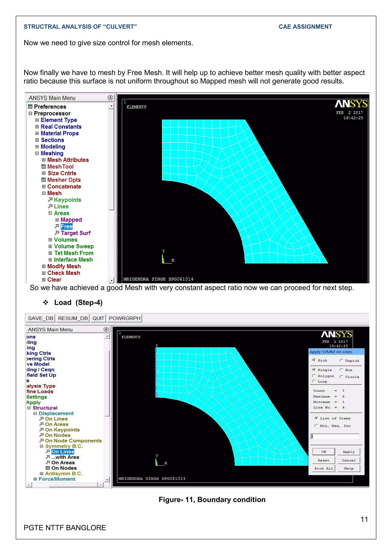Click arrow icon next to On Node Components
392x555 pixels.
[42, 440]
